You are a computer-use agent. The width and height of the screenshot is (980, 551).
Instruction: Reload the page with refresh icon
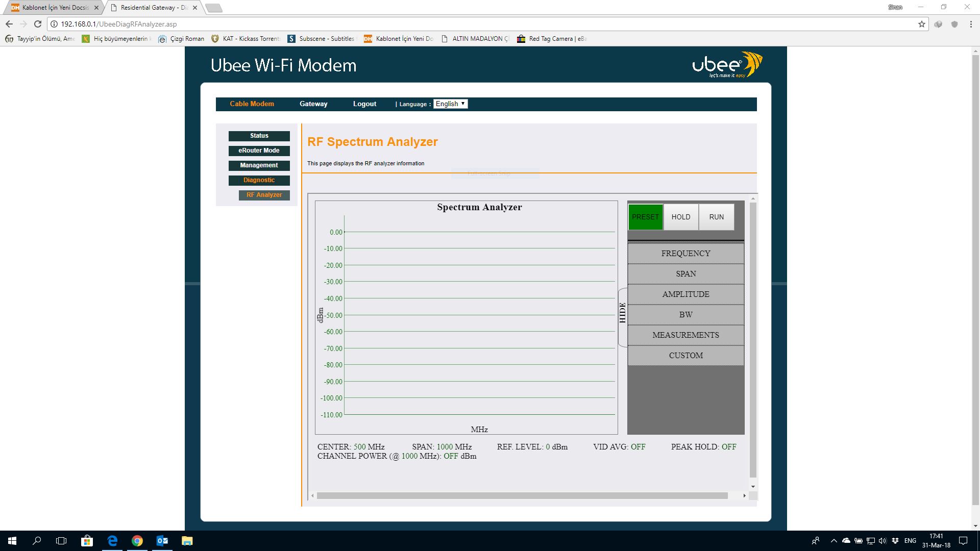[x=38, y=24]
